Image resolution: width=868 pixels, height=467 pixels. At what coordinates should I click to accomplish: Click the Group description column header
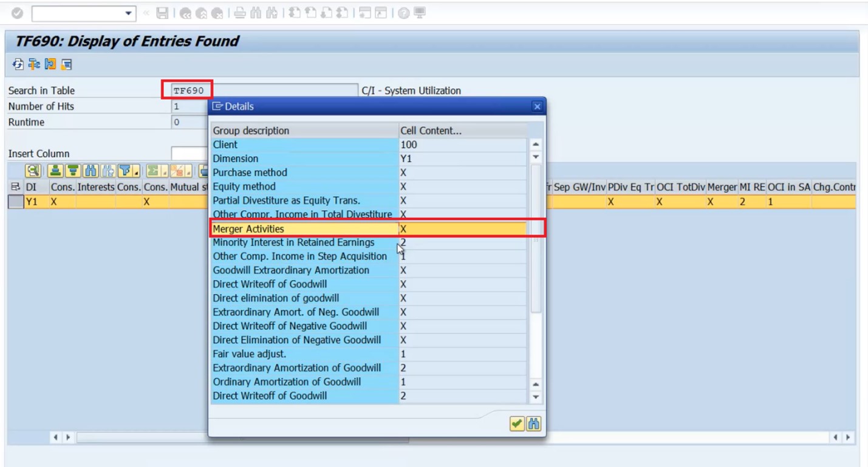pos(304,131)
